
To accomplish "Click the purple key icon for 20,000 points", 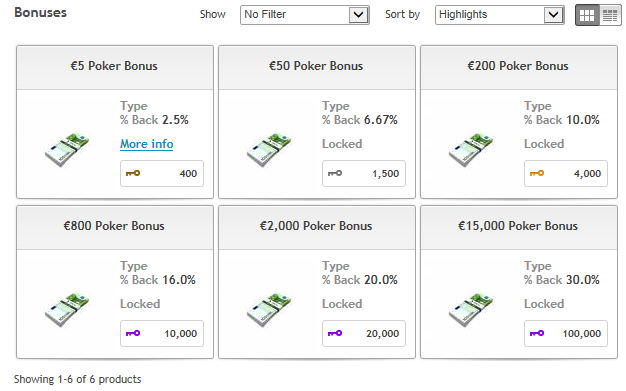I will (x=335, y=333).
